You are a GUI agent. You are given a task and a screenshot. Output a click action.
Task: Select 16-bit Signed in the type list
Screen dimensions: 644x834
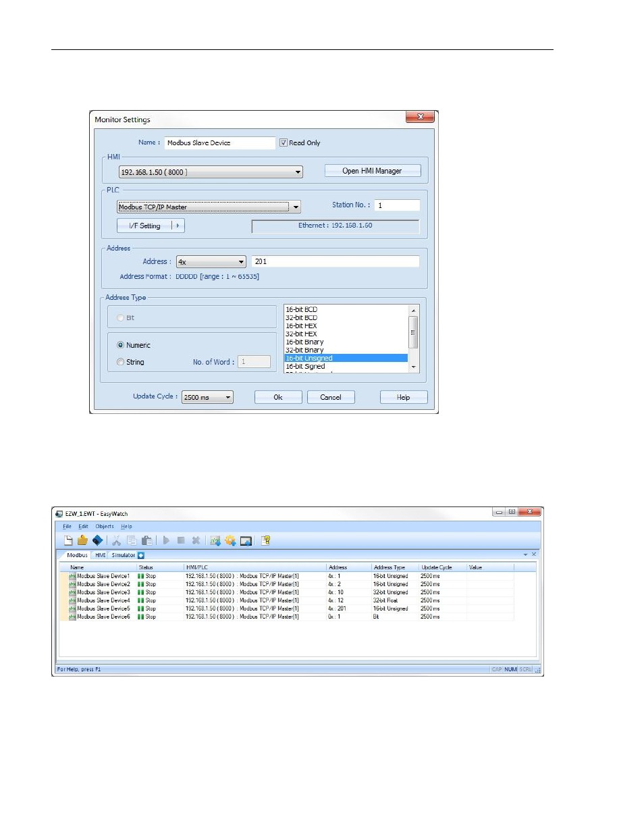[346, 366]
